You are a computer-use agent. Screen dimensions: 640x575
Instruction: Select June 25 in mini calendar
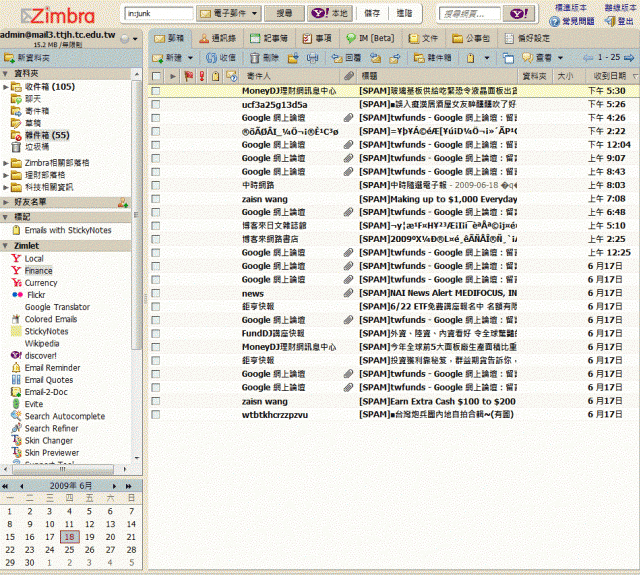pyautogui.click(x=69, y=550)
